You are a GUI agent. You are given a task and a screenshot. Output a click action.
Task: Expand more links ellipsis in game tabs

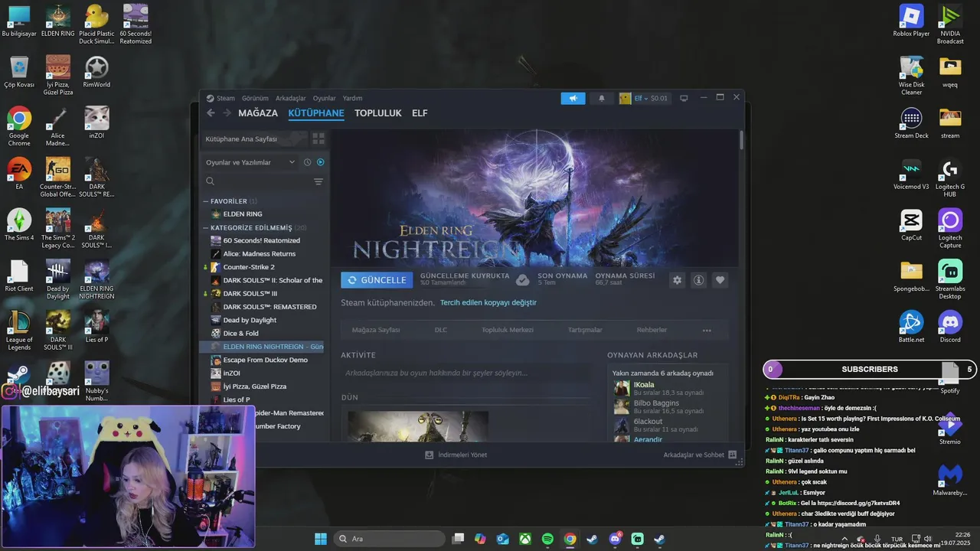(x=707, y=330)
